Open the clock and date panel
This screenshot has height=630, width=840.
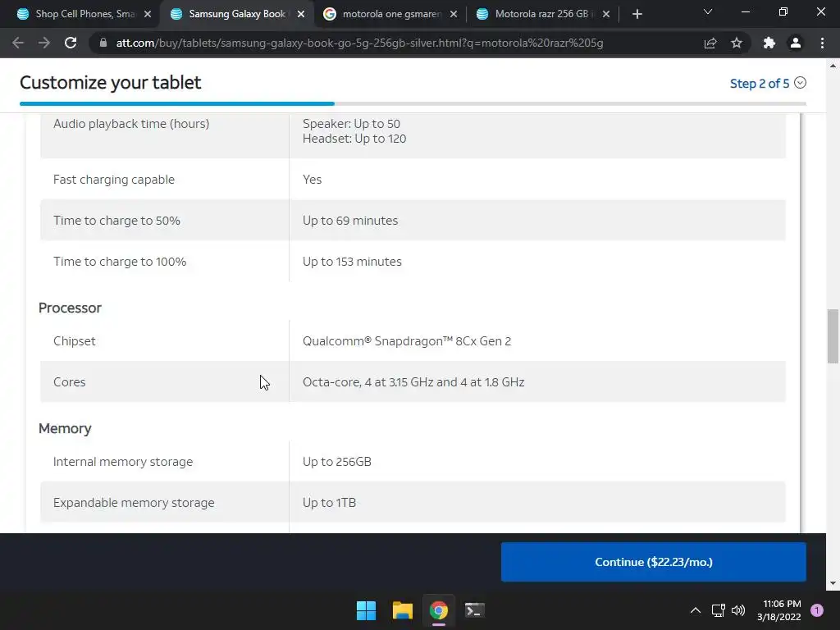pyautogui.click(x=779, y=610)
